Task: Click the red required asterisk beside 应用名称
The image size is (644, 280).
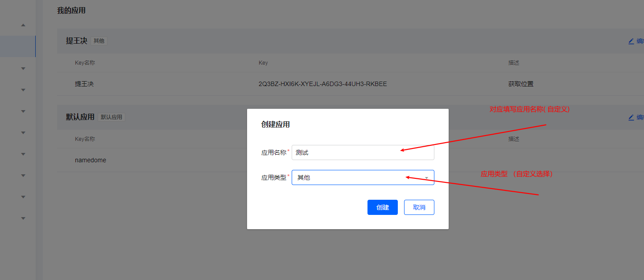Action: [x=289, y=149]
